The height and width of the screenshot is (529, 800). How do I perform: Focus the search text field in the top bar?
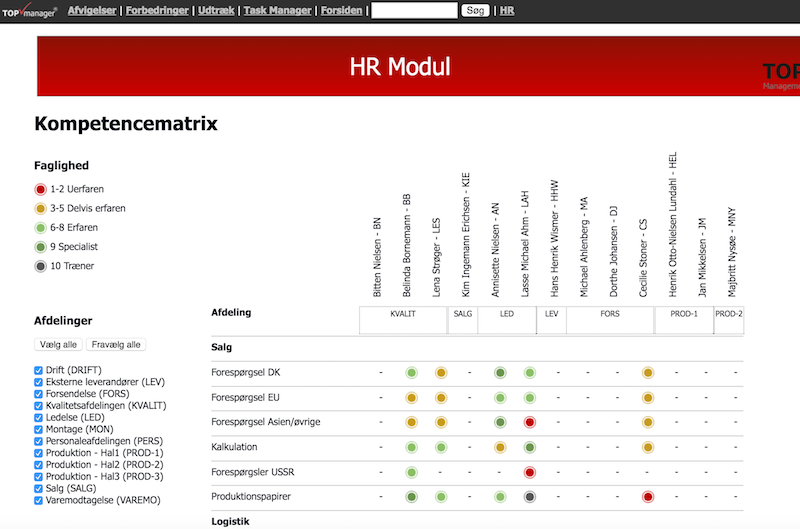414,11
